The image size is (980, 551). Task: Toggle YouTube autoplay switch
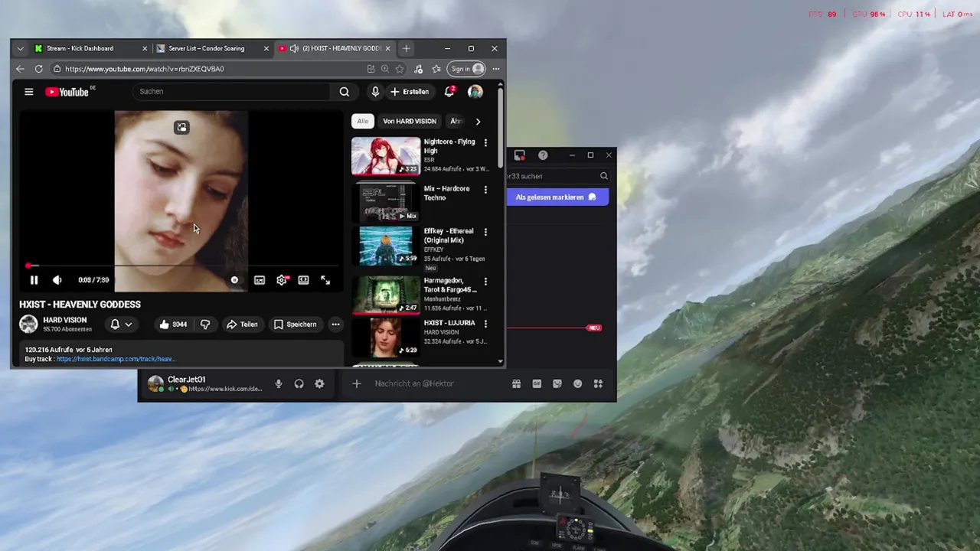coord(234,280)
